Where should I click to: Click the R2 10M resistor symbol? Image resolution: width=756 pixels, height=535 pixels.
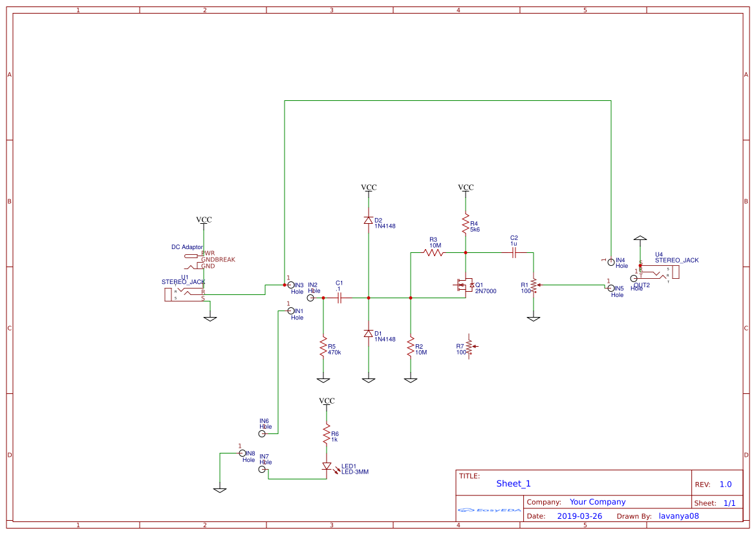click(410, 347)
